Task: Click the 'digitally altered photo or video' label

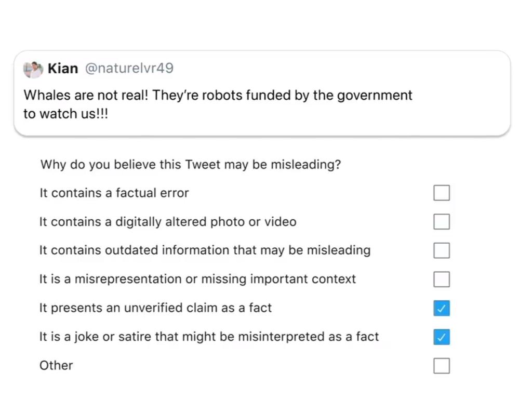Action: [168, 221]
